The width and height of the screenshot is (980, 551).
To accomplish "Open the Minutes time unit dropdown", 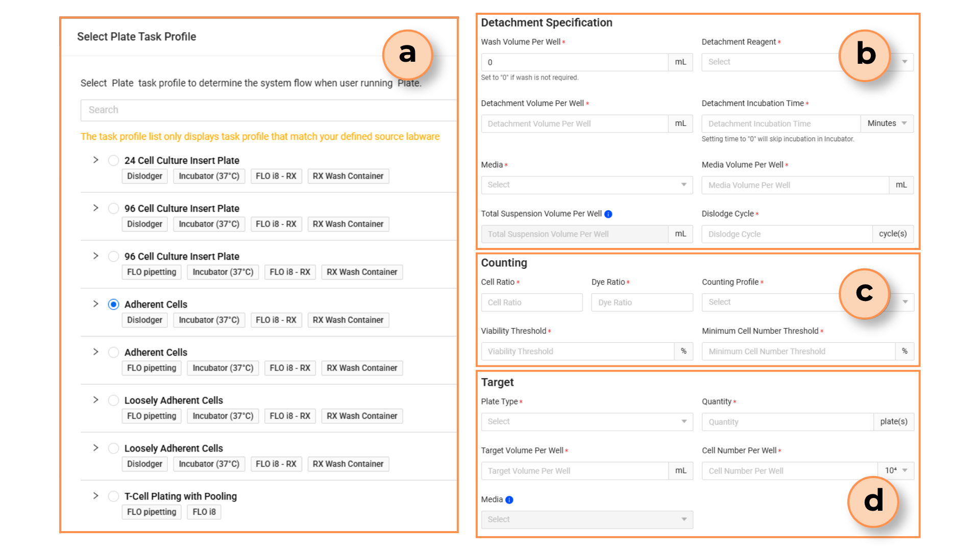I will (887, 123).
